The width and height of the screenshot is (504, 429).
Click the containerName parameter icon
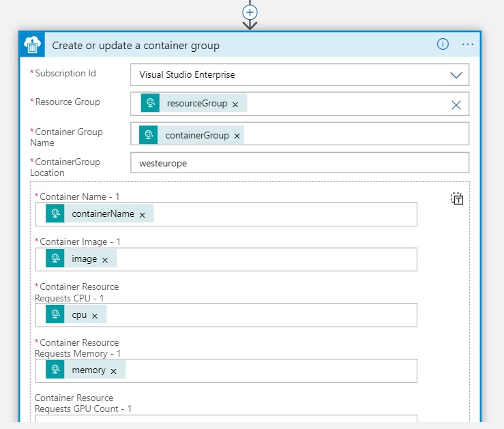(x=55, y=214)
